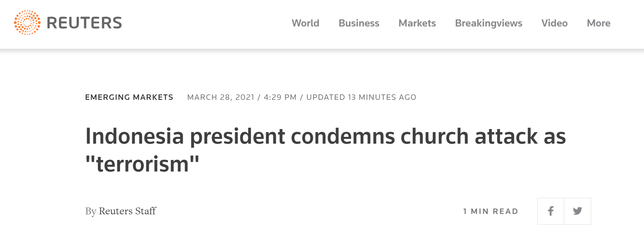Share the article on Twitter
644x234 pixels.
click(578, 211)
